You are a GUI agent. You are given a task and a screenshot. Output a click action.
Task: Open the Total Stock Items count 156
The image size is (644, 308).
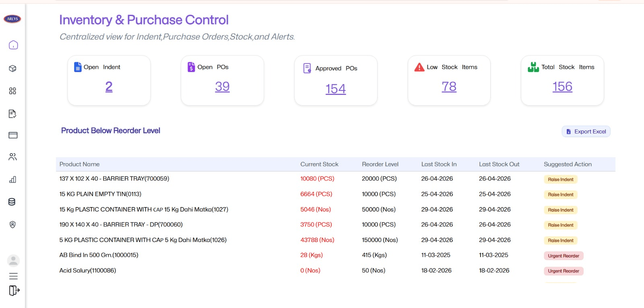click(x=562, y=86)
